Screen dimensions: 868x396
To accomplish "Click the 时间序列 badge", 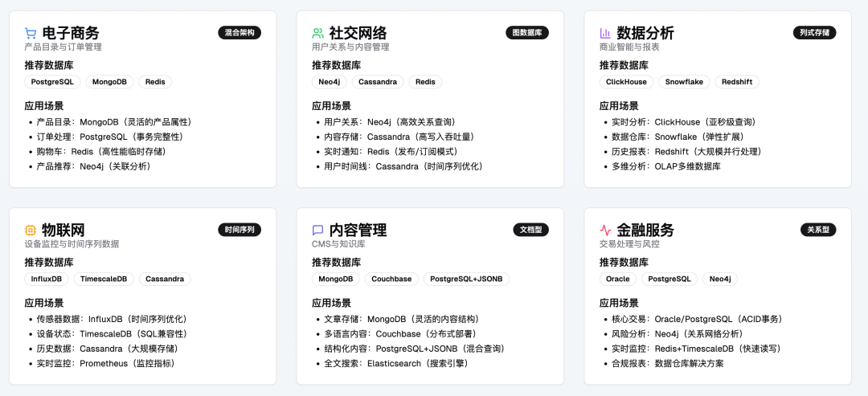I will point(240,230).
